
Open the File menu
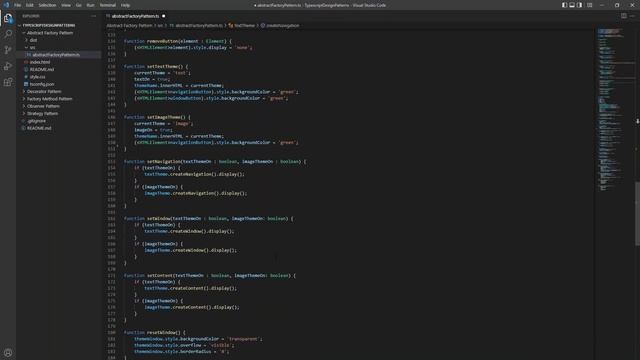click(18, 5)
